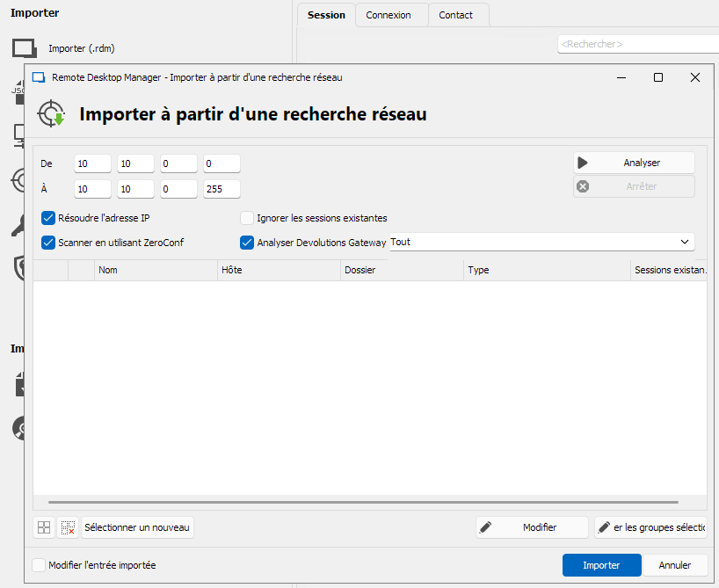The image size is (719, 588).
Task: Click the last octet field showing 255
Action: coord(222,189)
